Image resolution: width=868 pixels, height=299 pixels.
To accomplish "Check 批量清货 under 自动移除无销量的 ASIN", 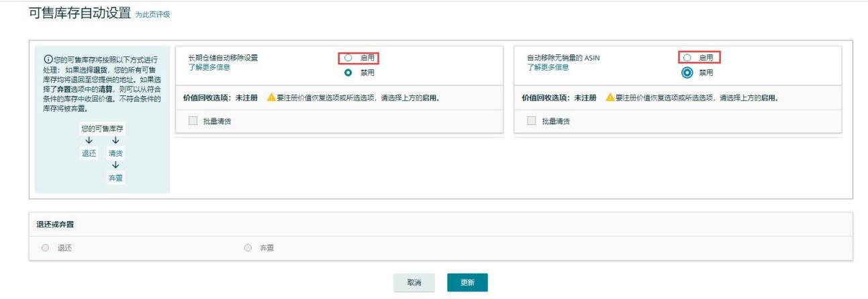I will click(532, 121).
